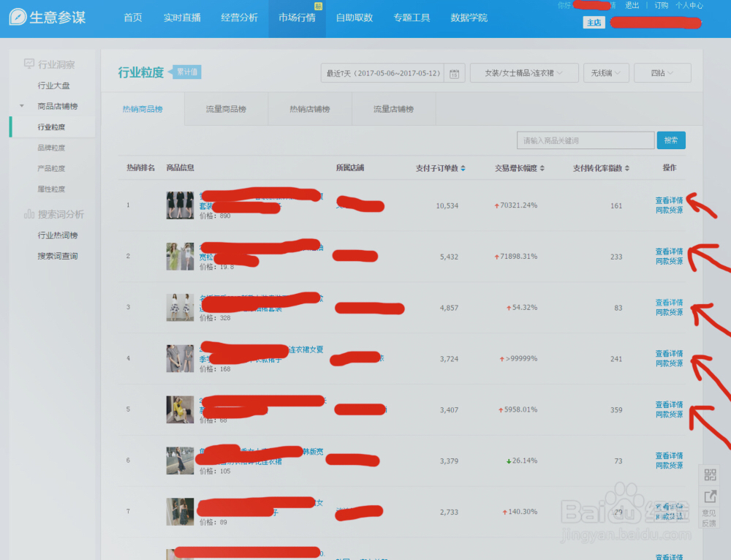Click 查看详情 for rank 6 product
The width and height of the screenshot is (731, 560).
pos(669,455)
